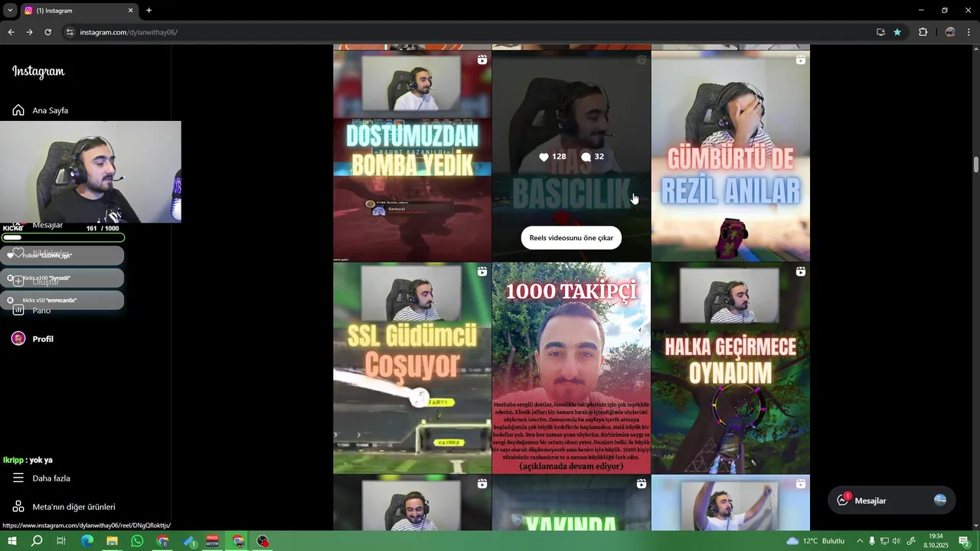Viewport: 980px width, 551px height.
Task: Open the SSL Güdümcü Coşuyor reel
Action: (412, 368)
